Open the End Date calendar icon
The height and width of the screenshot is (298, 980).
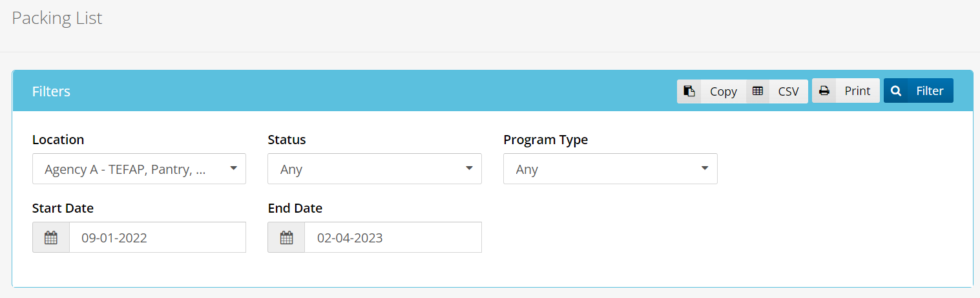point(286,238)
